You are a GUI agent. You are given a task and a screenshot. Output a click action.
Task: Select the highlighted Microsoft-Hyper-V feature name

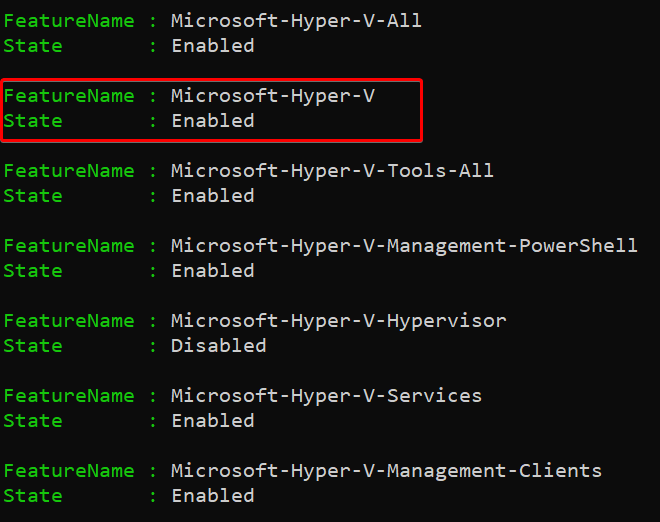coord(273,96)
